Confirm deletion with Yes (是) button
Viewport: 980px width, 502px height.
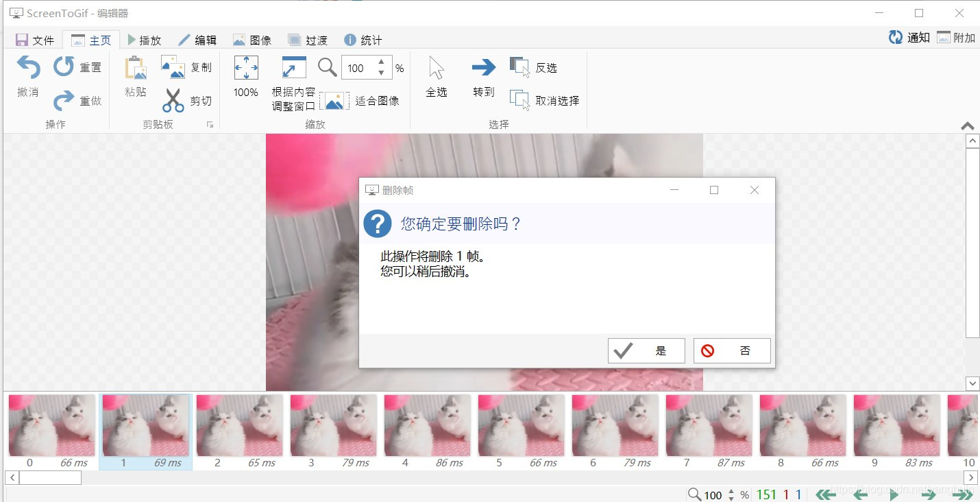click(x=646, y=350)
